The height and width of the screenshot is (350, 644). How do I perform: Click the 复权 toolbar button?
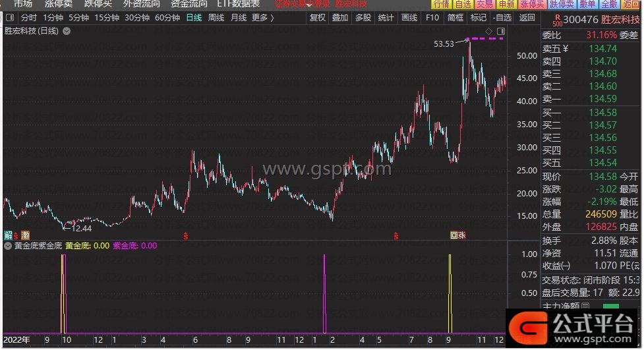click(x=317, y=18)
